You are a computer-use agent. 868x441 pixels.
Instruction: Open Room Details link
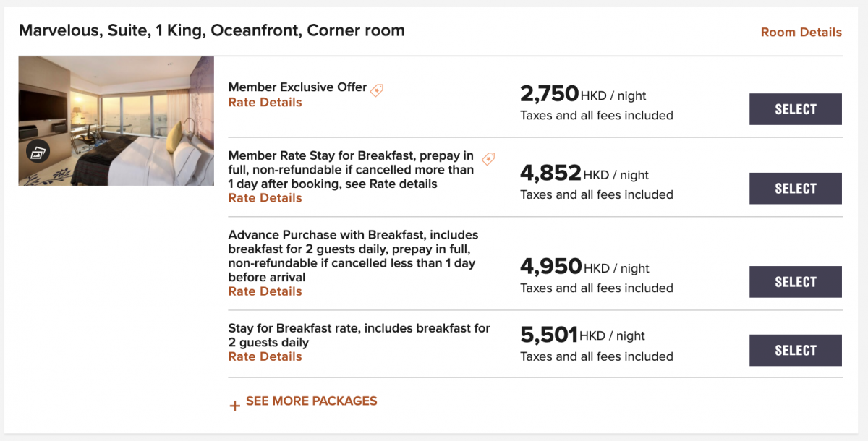point(801,33)
